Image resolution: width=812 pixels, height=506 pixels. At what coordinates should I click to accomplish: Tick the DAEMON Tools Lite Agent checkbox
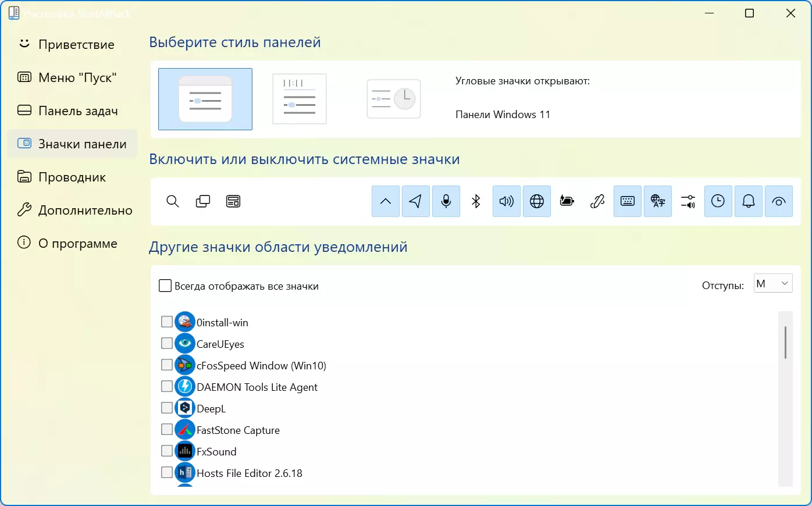point(167,386)
